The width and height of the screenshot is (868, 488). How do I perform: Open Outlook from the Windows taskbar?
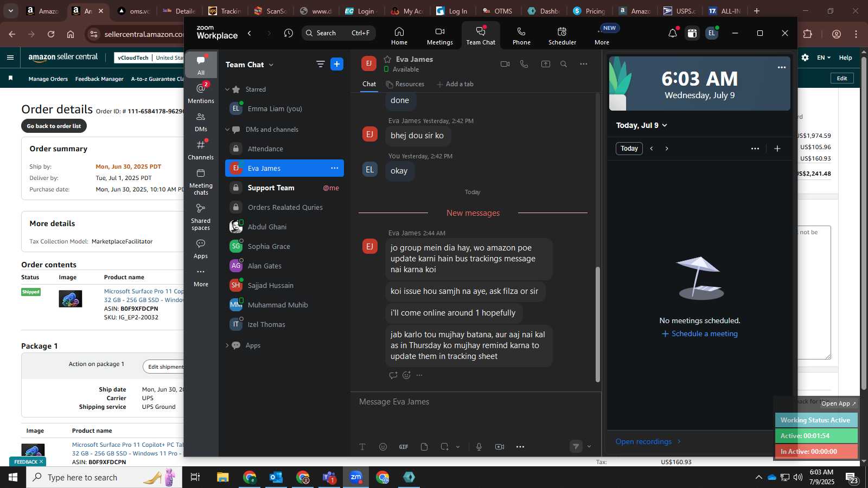[x=276, y=477]
